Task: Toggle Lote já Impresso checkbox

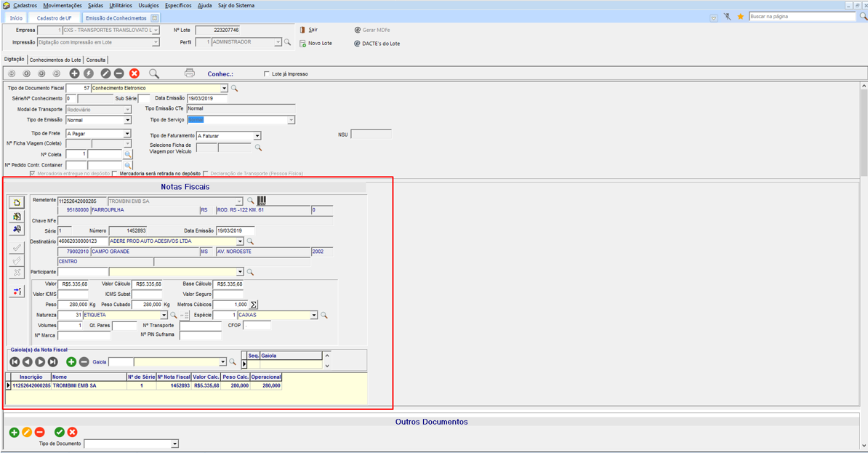Action: (268, 73)
